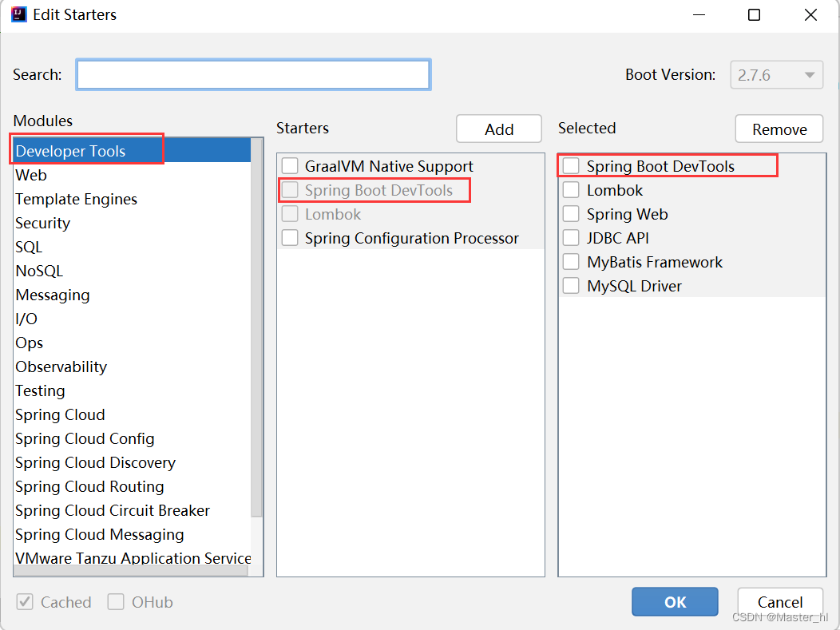
Task: Click disabled Spring Boot DevTools starter checkbox
Action: point(290,190)
